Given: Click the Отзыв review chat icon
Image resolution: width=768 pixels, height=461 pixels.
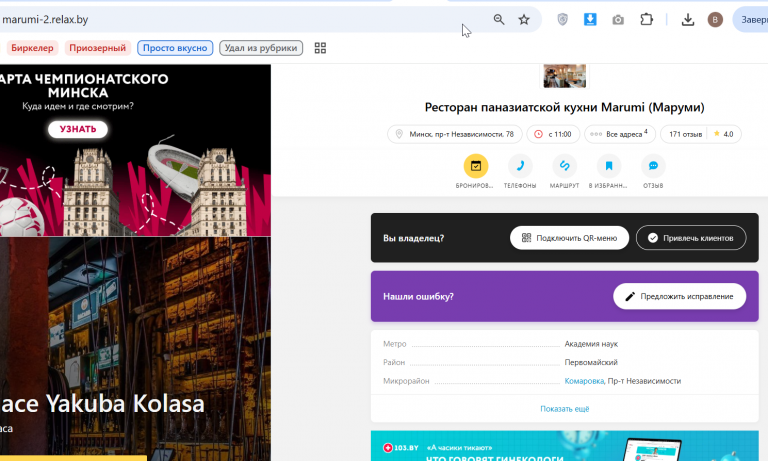Looking at the screenshot, I should (x=653, y=166).
